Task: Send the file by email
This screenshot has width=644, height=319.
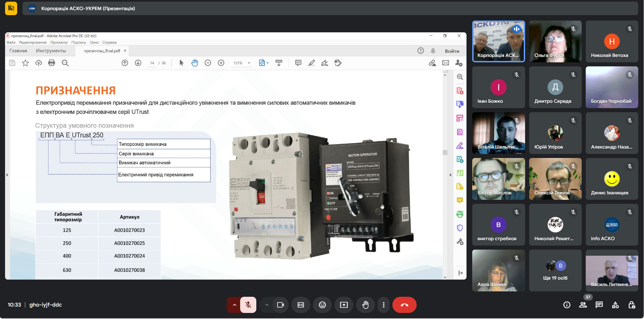Action: [446, 63]
